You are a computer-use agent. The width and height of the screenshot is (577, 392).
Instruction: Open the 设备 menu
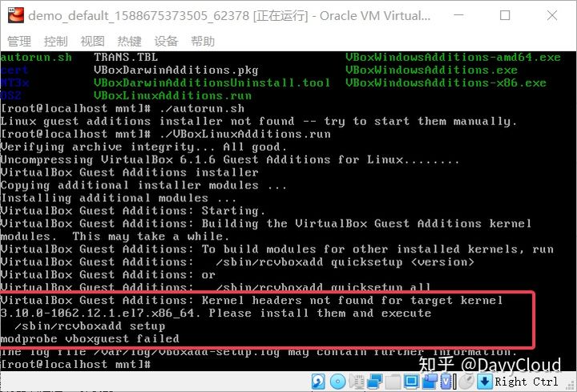pos(166,41)
